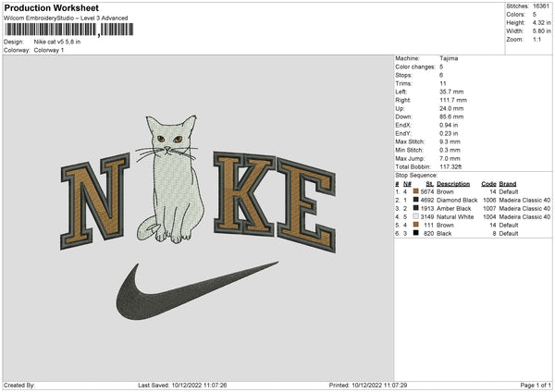Click the Nike swoosh in the design preview

tap(197, 290)
